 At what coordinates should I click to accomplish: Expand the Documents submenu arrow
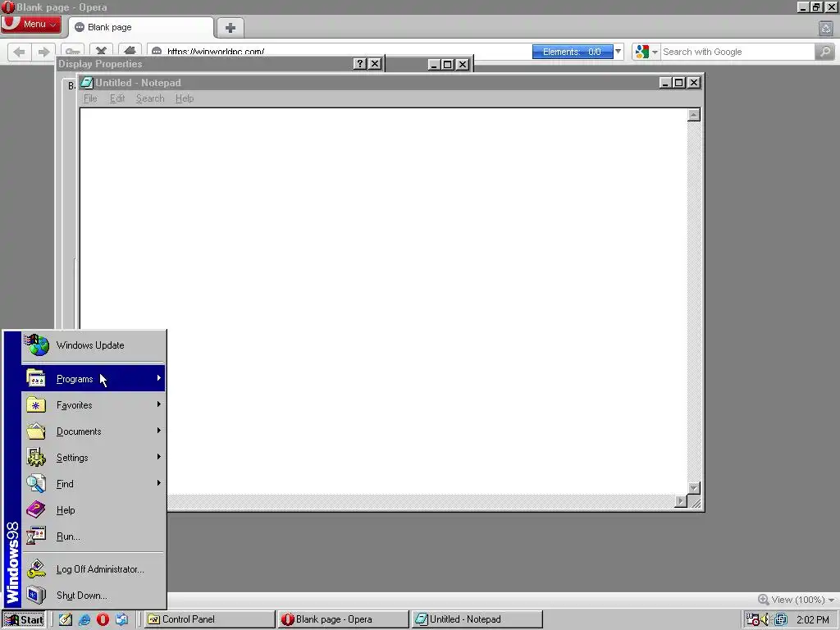158,431
